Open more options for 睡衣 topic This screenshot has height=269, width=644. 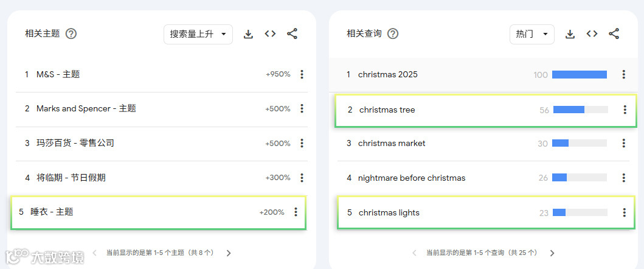coord(296,212)
